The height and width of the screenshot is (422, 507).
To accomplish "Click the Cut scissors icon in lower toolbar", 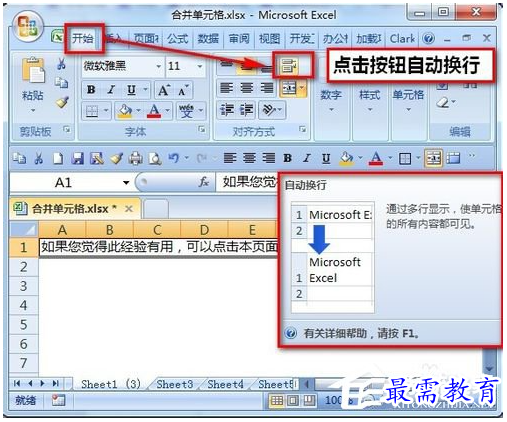I will pos(39,159).
